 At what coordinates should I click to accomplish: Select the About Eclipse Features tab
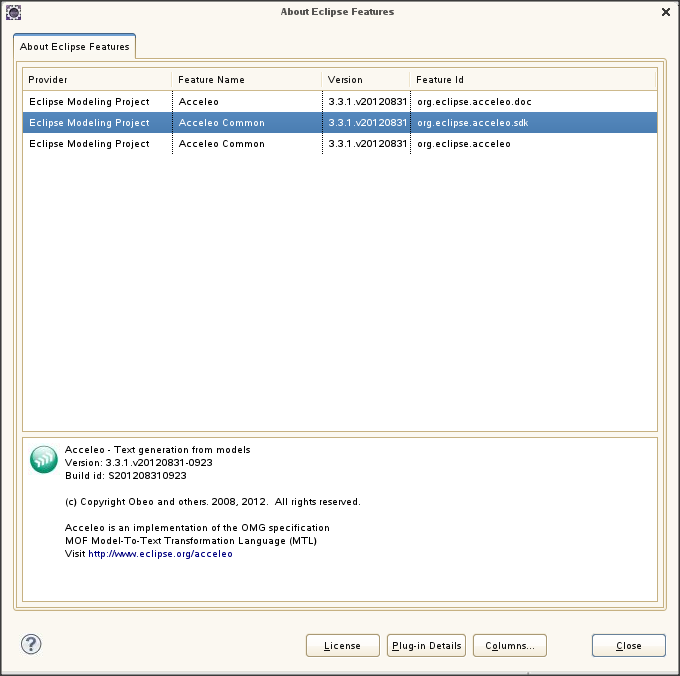[x=75, y=46]
